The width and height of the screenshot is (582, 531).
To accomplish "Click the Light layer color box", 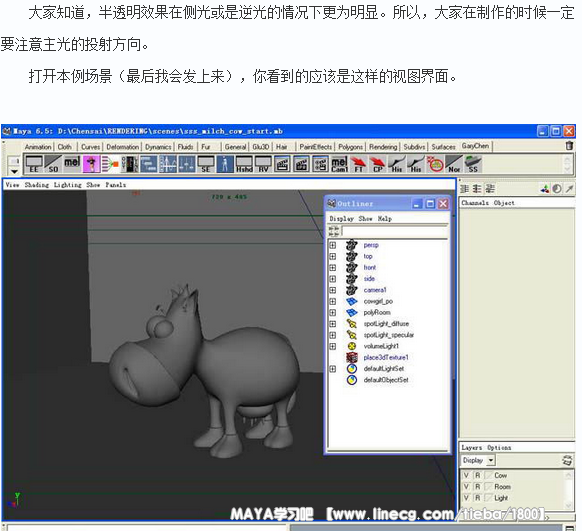I will 488,498.
